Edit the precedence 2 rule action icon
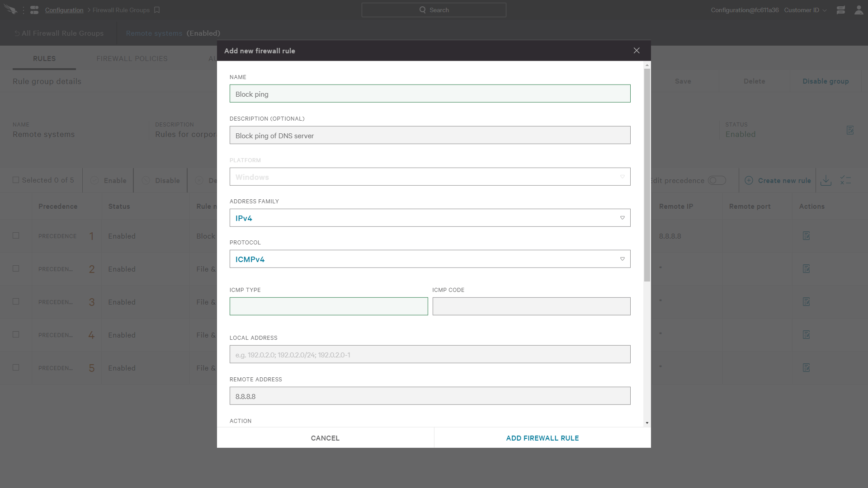The image size is (868, 488). (x=806, y=269)
